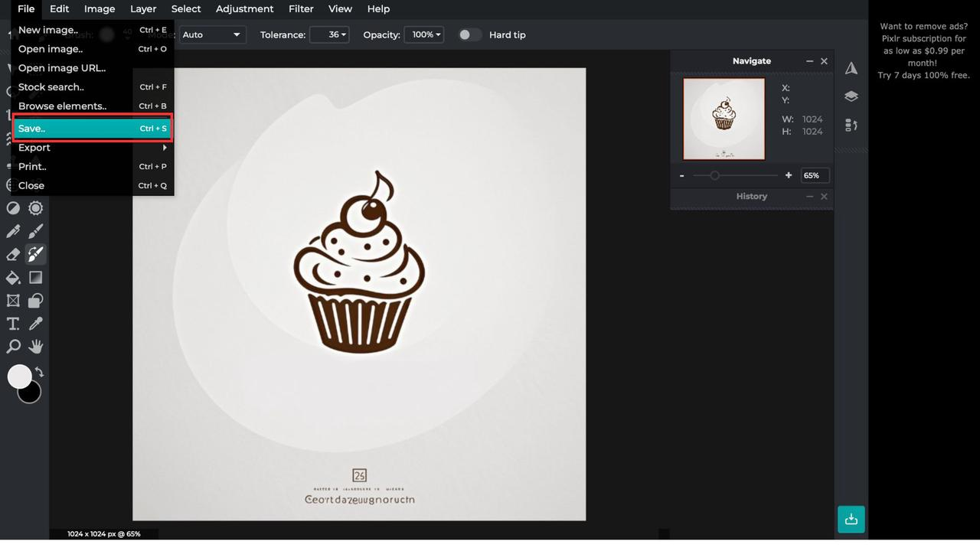Open the Adjustment menu
The image size is (980, 551).
pyautogui.click(x=245, y=9)
